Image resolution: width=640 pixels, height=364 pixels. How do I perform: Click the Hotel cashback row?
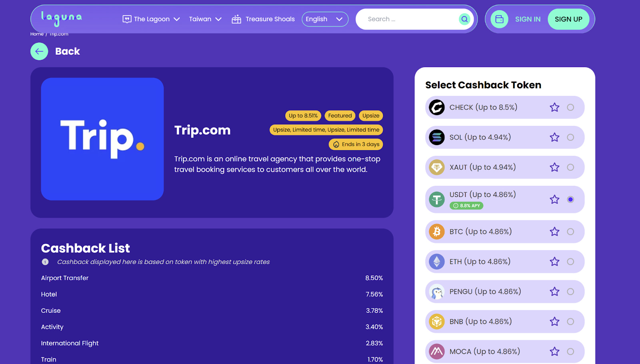click(212, 294)
